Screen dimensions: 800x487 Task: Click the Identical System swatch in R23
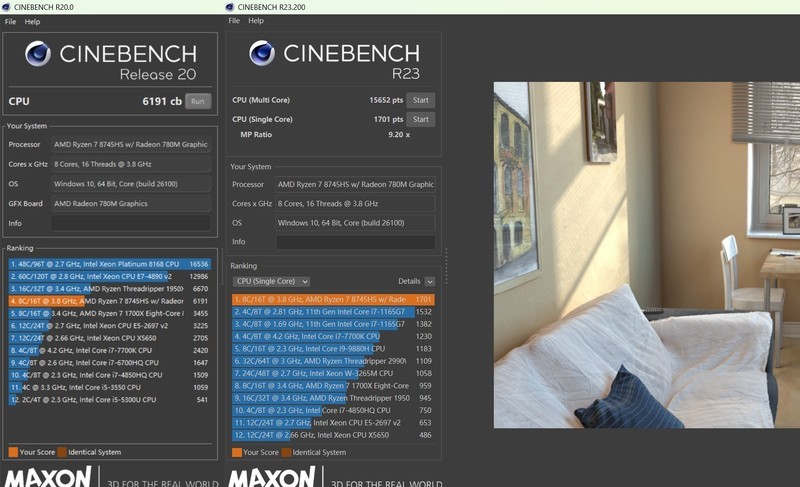[x=286, y=452]
